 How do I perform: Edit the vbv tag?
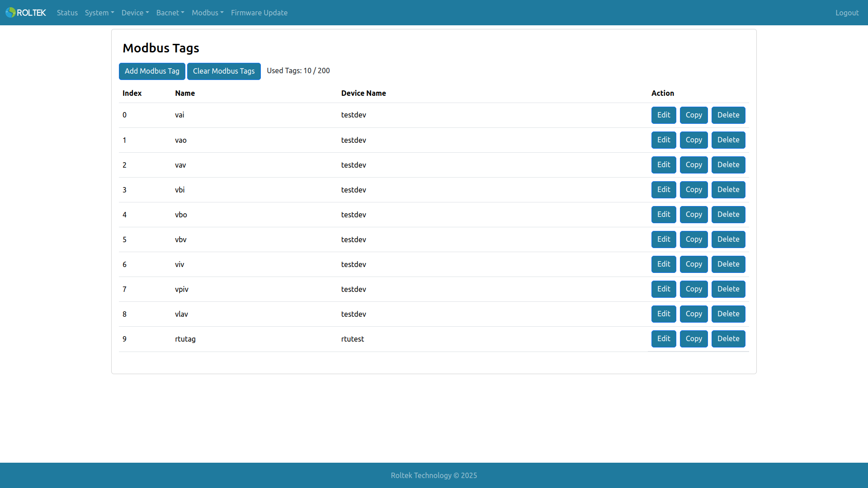point(664,239)
